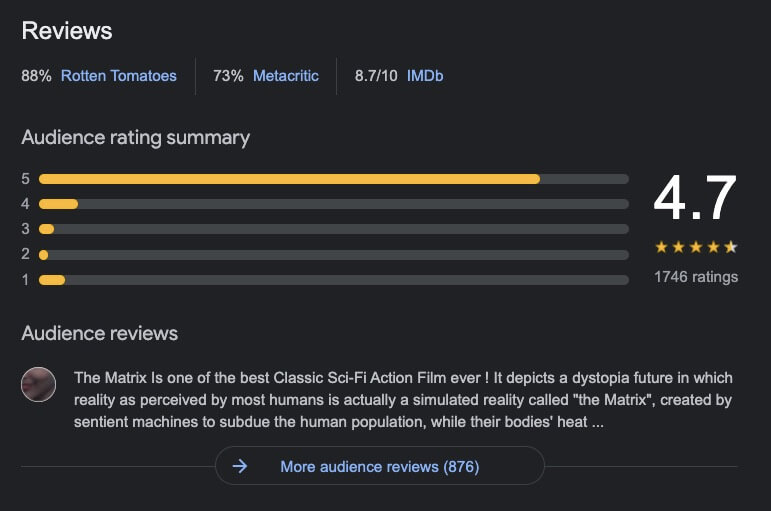Click the More audience reviews (876) button
This screenshot has height=511, width=771.
pos(380,466)
